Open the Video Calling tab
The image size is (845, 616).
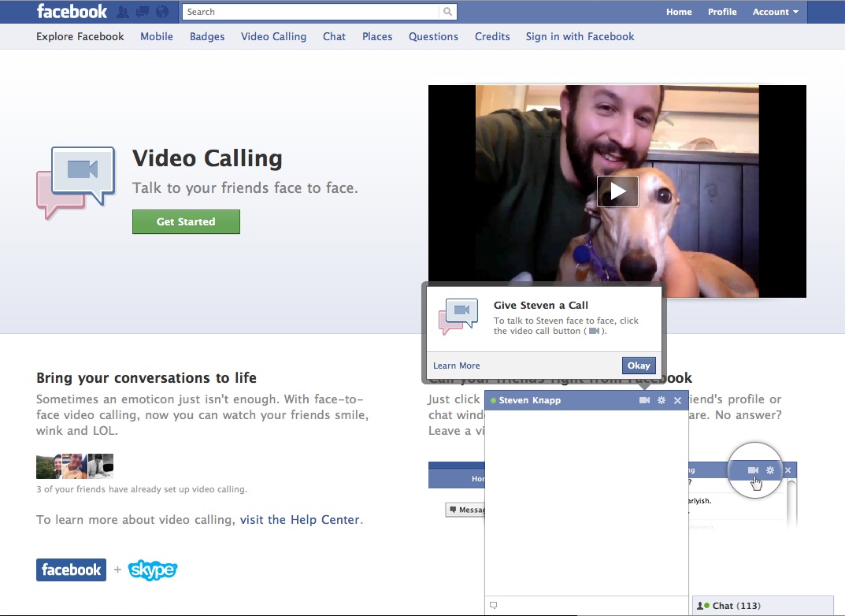point(273,36)
